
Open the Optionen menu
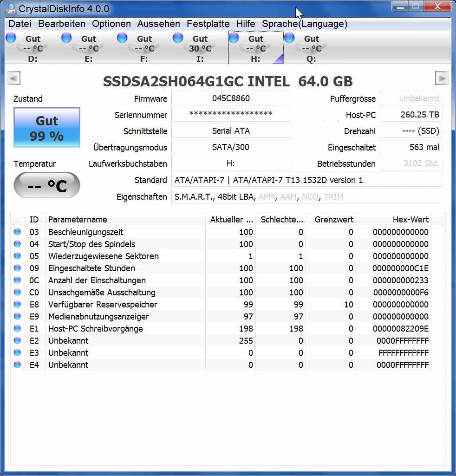[111, 24]
